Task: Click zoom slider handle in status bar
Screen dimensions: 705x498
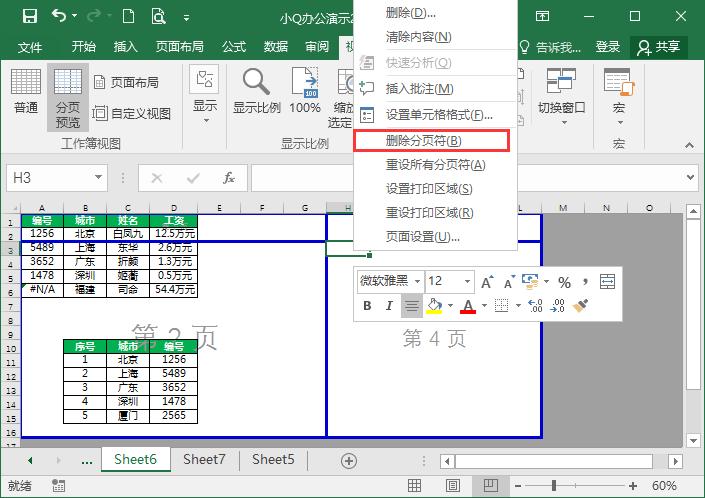Action: click(x=554, y=485)
